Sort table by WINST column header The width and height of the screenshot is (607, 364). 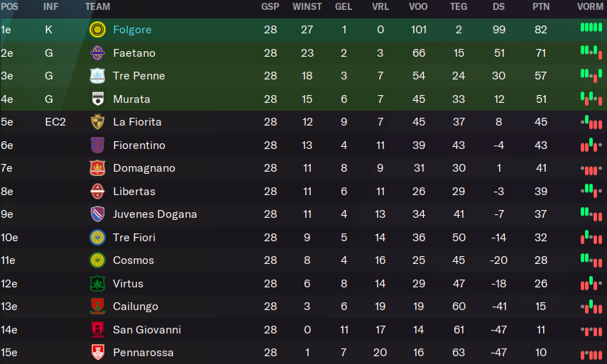tap(307, 6)
